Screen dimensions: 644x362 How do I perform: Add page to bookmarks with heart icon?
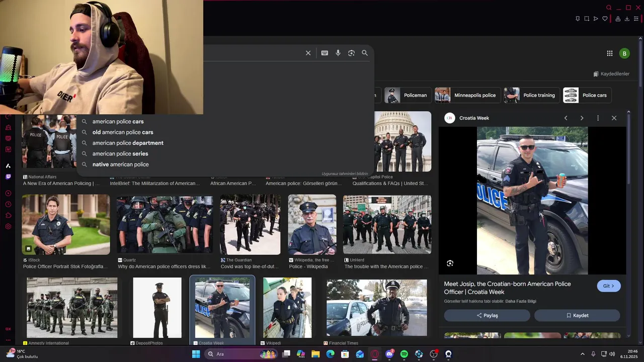click(x=605, y=19)
